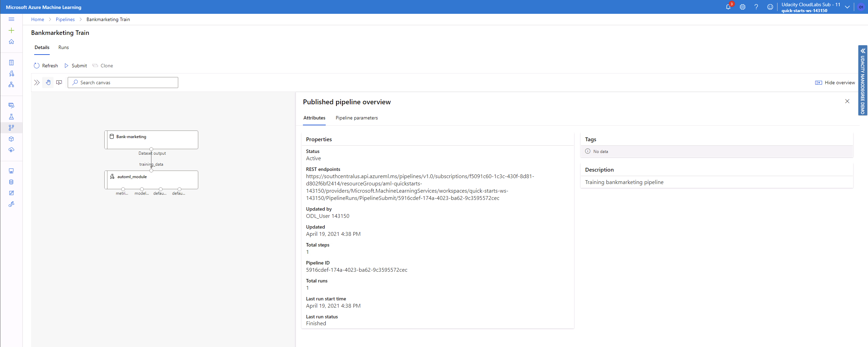This screenshot has height=347, width=868.
Task: Click Hide overview button
Action: (835, 83)
